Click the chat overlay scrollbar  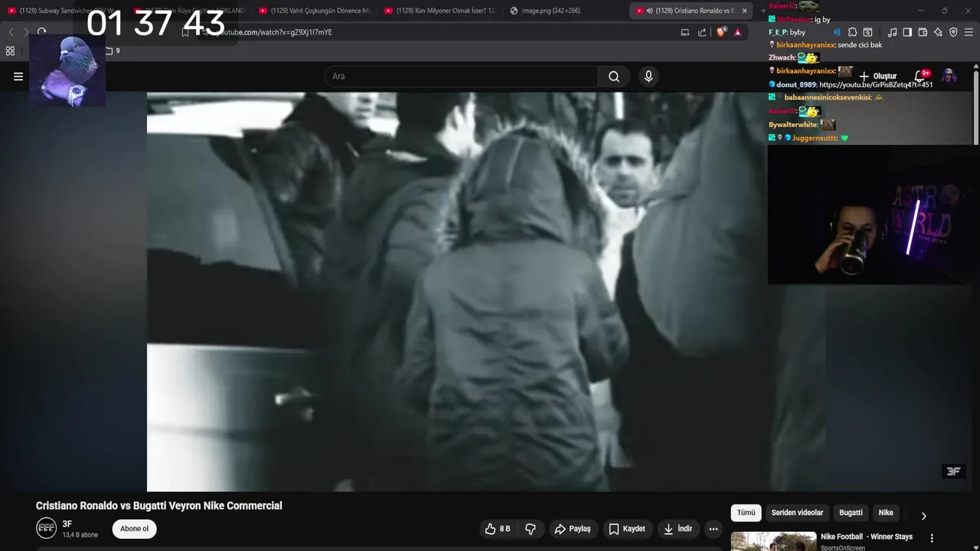(975, 106)
